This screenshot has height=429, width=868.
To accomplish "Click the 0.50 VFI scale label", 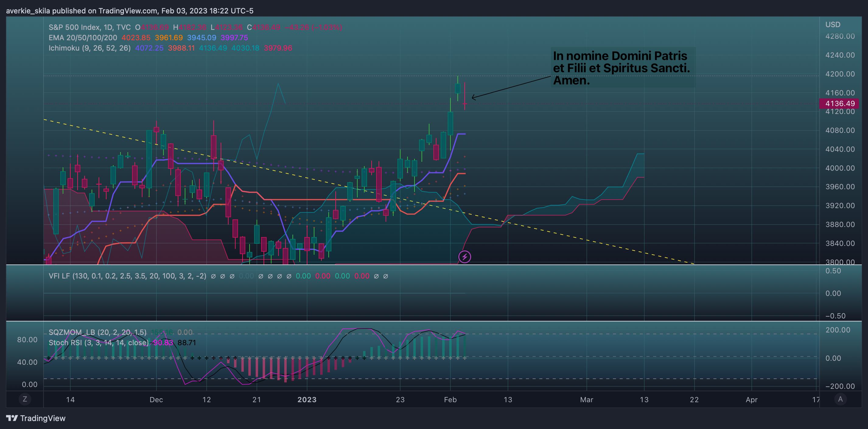I will coord(833,271).
